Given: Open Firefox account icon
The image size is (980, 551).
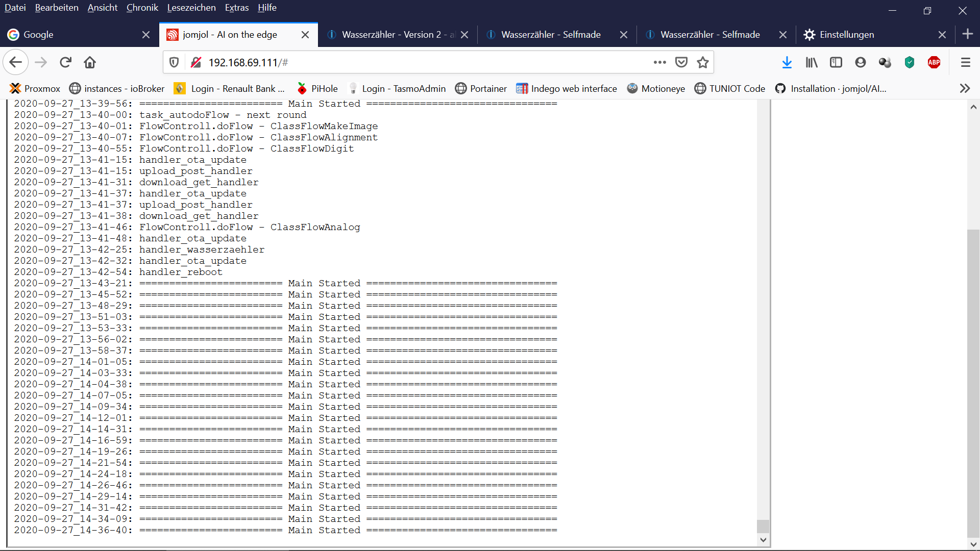Looking at the screenshot, I should click(x=861, y=62).
